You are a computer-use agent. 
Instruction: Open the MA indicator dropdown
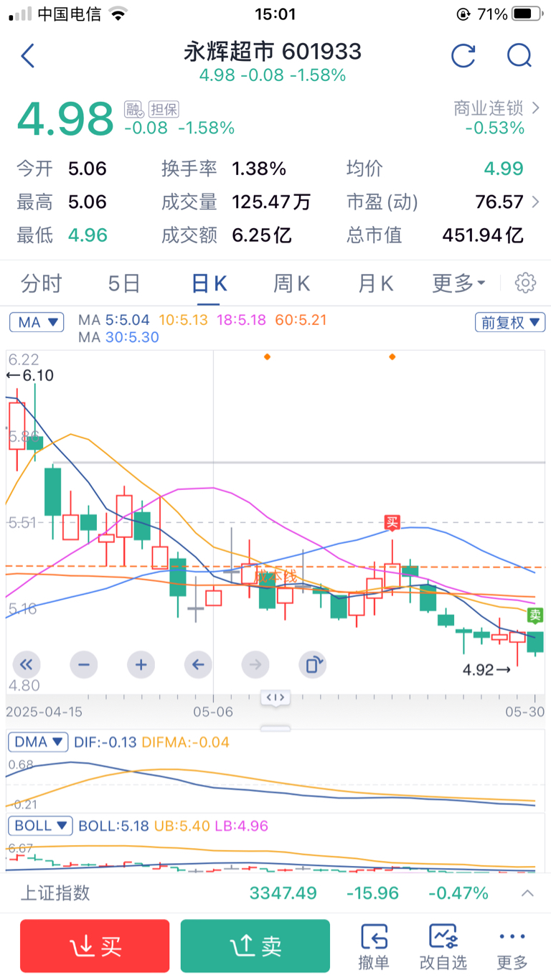[37, 323]
